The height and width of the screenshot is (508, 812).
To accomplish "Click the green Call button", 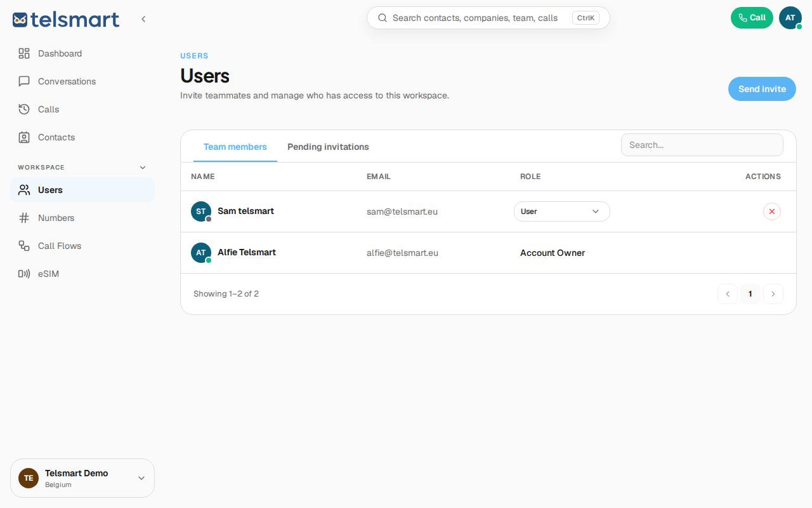I will [x=752, y=18].
